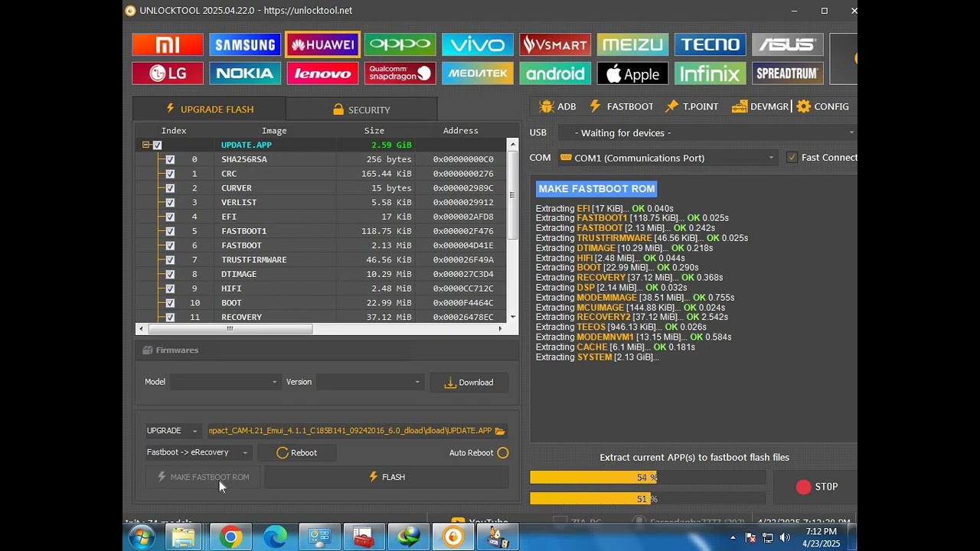Select the OPPO brand icon

pyautogui.click(x=400, y=44)
